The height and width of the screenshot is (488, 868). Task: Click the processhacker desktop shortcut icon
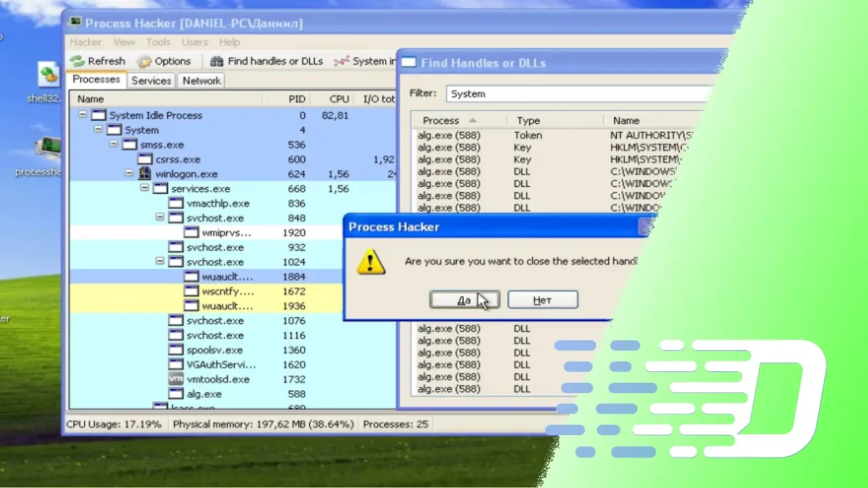coord(49,148)
